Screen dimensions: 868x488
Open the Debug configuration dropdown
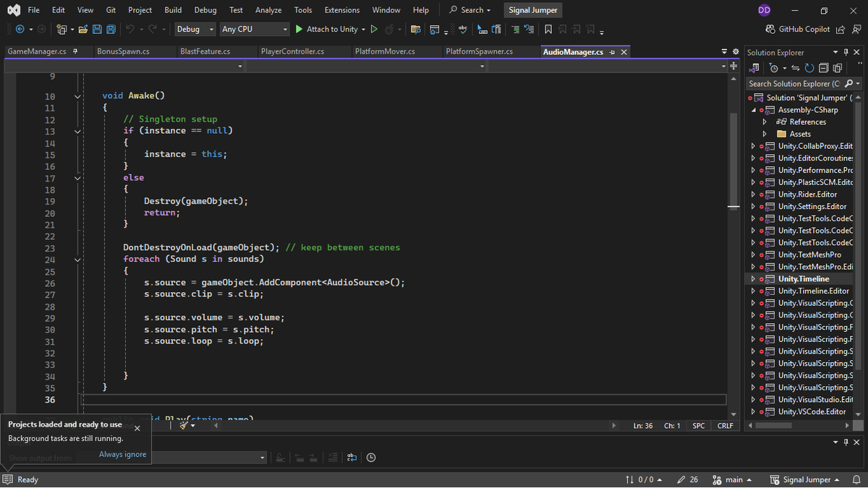pos(195,29)
